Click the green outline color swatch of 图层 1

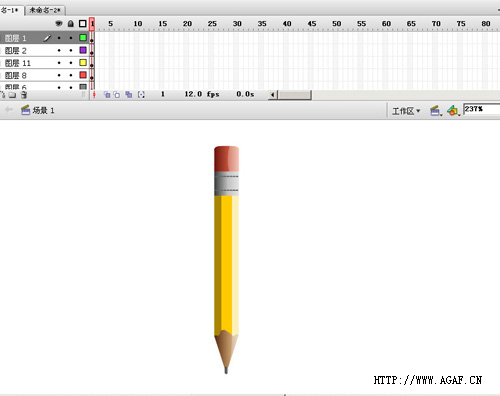pos(83,38)
